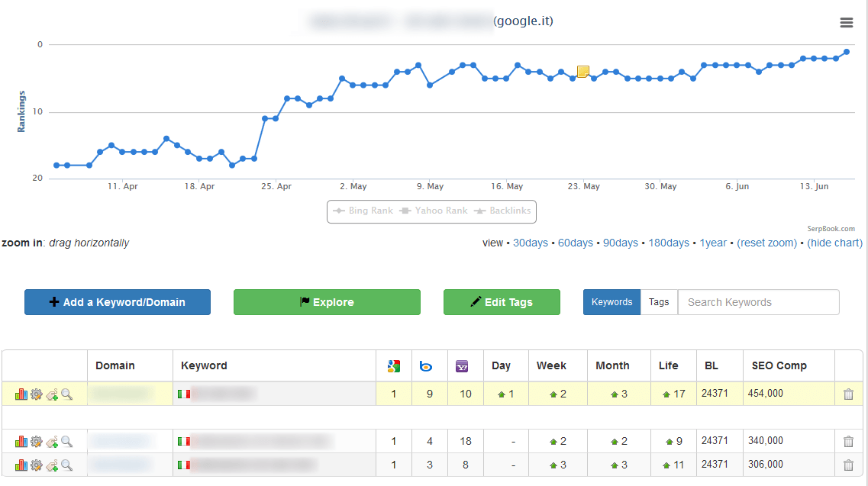
Task: Sort by the Bing rank column icon
Action: [x=426, y=366]
